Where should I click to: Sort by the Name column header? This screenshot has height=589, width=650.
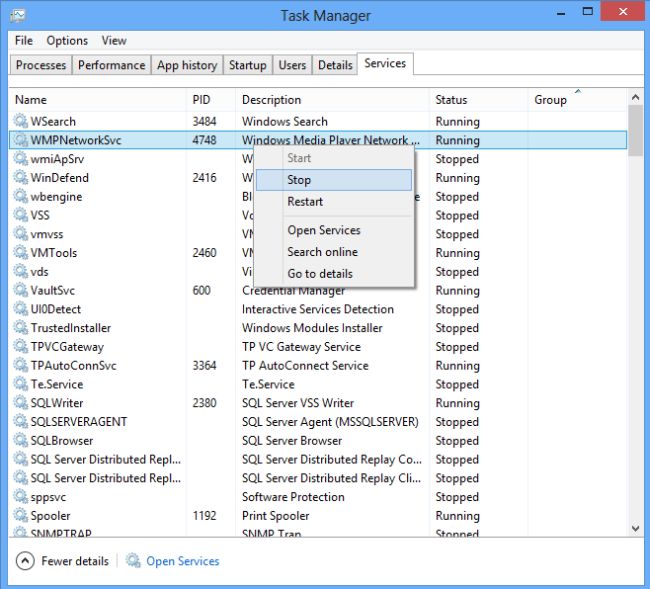[97, 99]
